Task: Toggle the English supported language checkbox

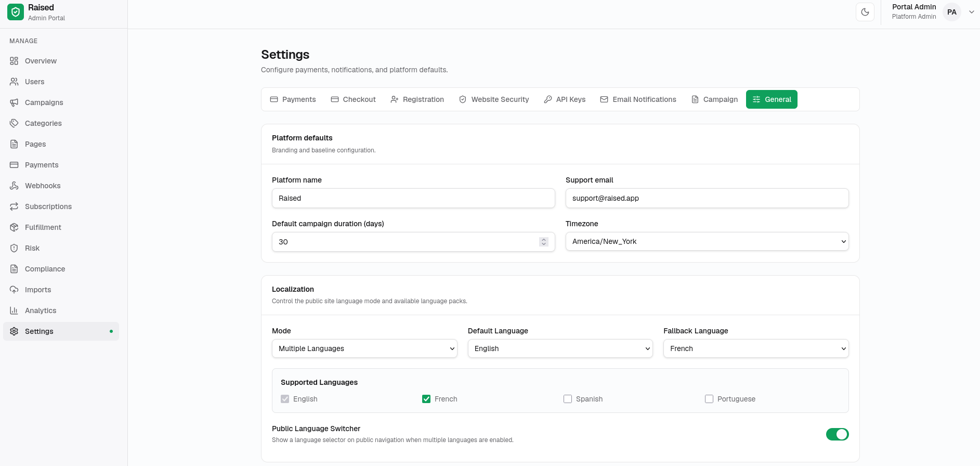Action: pos(285,399)
